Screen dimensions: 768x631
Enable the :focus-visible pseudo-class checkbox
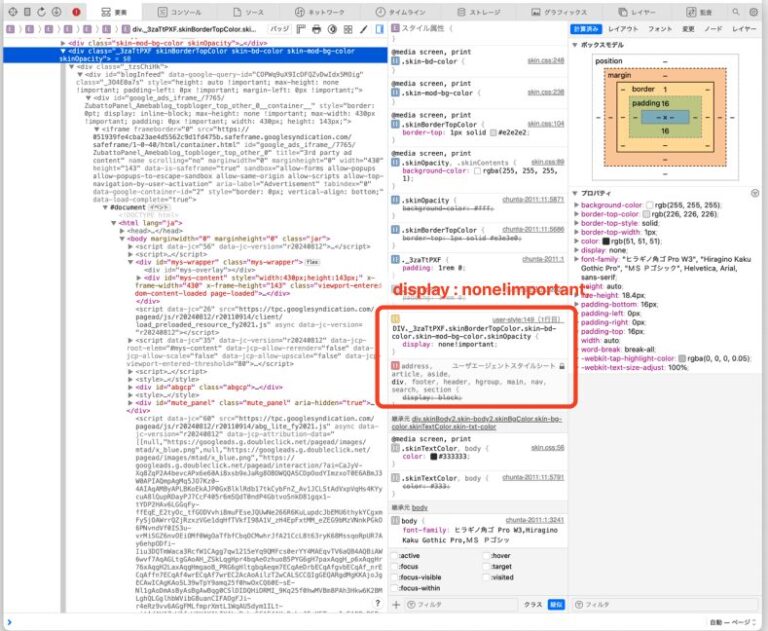pos(394,577)
